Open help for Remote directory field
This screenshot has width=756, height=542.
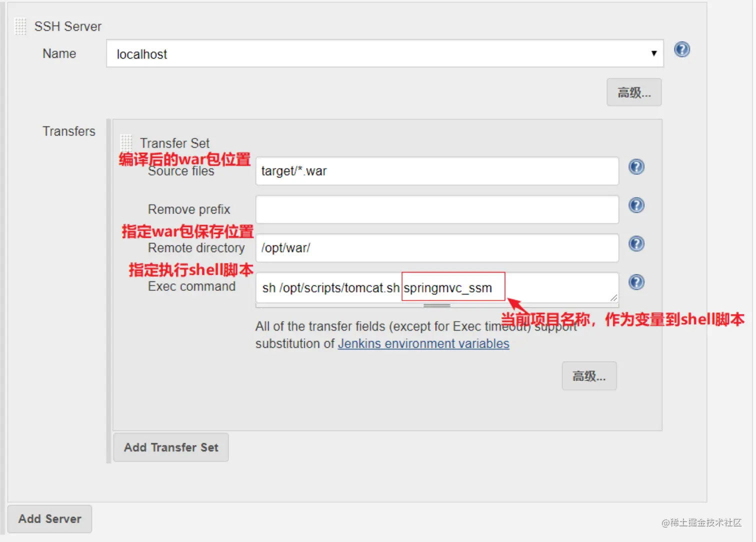[x=636, y=244]
